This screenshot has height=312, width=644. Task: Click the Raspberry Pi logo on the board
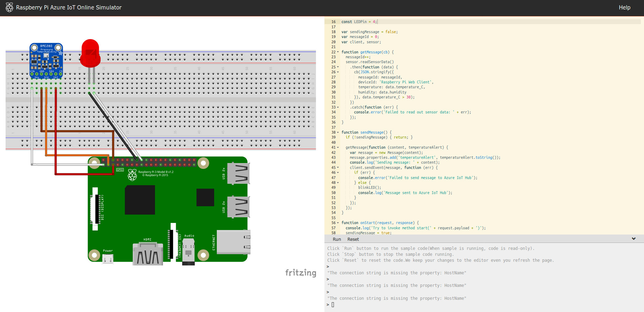[132, 175]
